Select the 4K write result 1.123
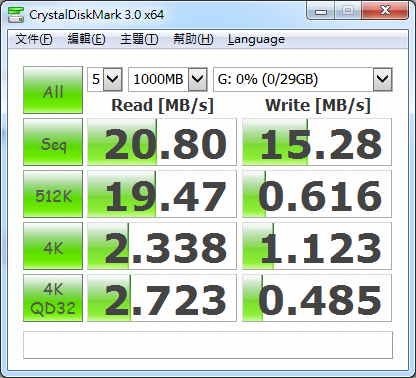The image size is (416, 378). pos(317,246)
